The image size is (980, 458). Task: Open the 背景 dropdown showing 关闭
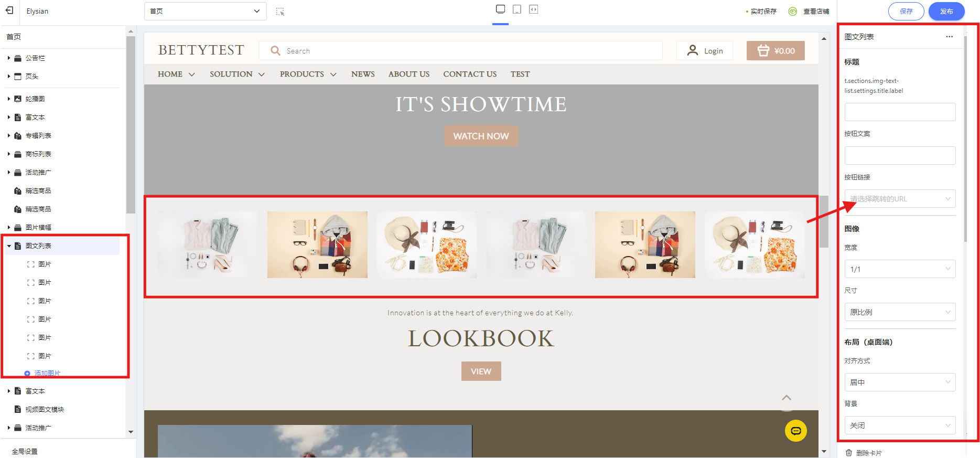click(900, 425)
